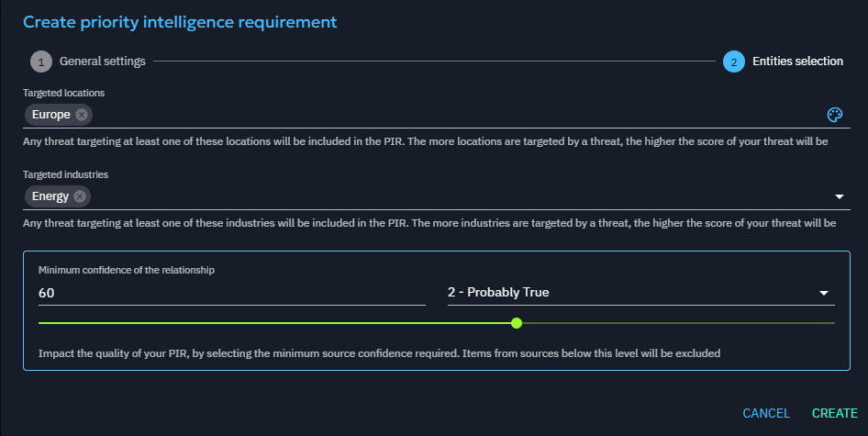
Task: Select the Europe chip label
Action: (50, 115)
